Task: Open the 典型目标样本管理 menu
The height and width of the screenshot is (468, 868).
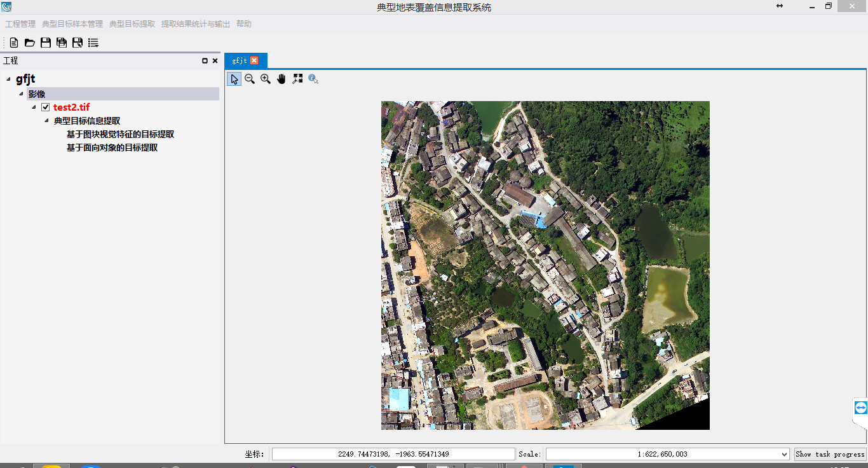Action: tap(72, 24)
